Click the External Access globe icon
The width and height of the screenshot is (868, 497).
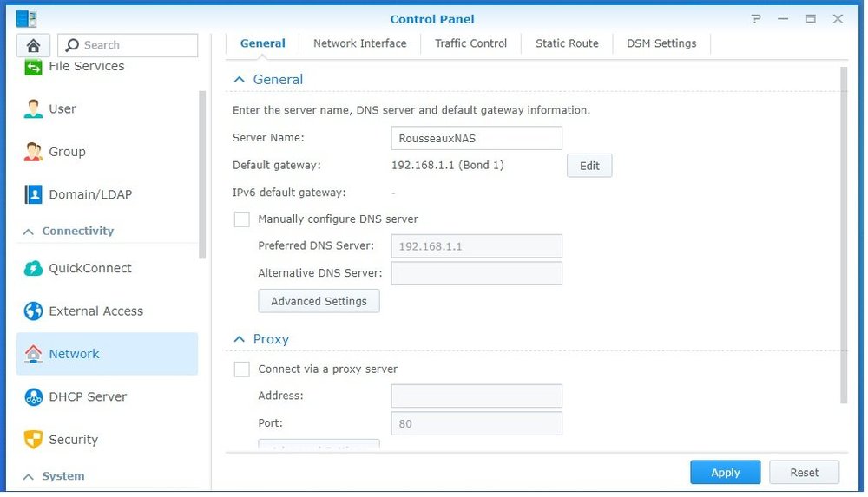click(33, 311)
